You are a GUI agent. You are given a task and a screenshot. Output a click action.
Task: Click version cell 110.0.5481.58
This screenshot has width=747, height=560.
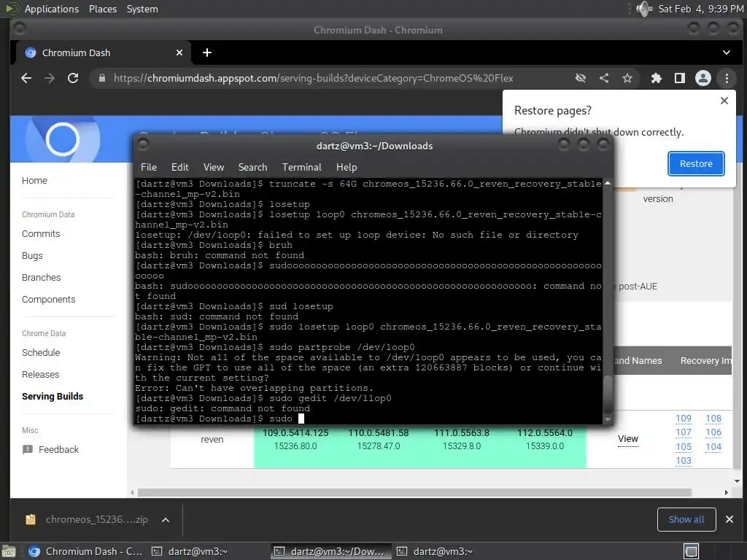379,433
